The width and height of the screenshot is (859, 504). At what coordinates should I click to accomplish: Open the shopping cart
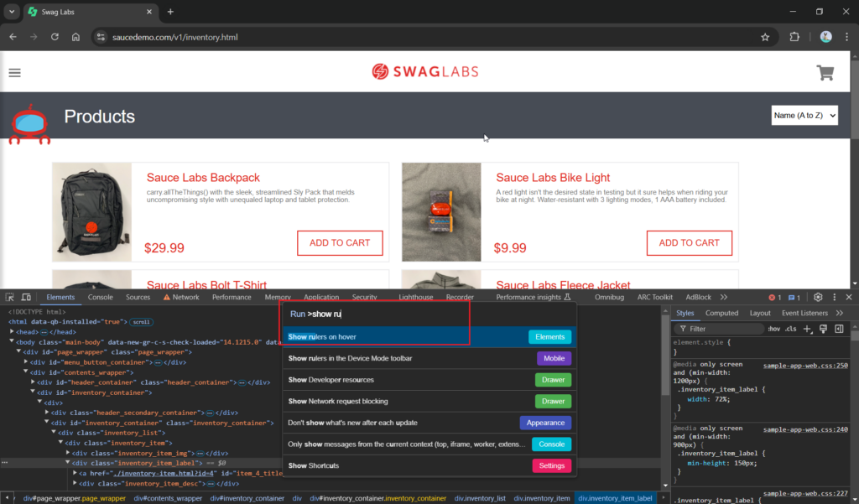(825, 72)
